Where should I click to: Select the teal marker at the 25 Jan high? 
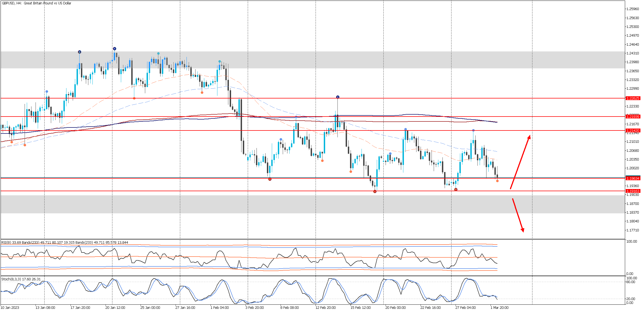[158, 54]
